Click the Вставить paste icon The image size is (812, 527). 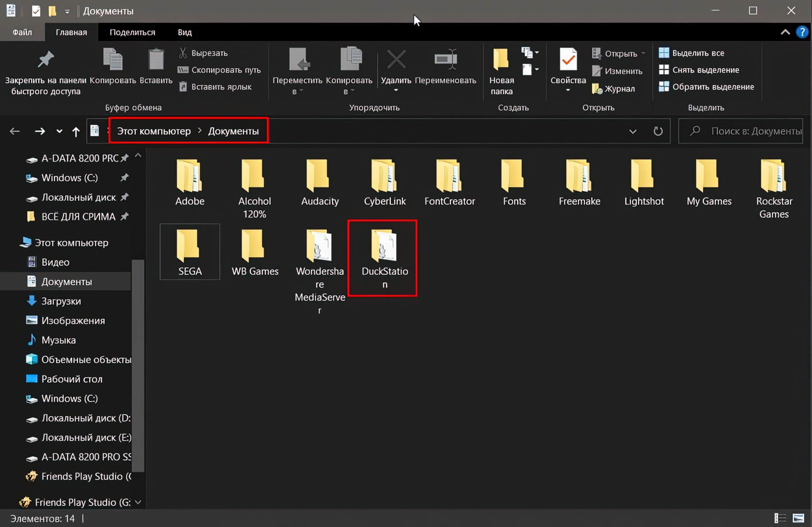[x=156, y=66]
